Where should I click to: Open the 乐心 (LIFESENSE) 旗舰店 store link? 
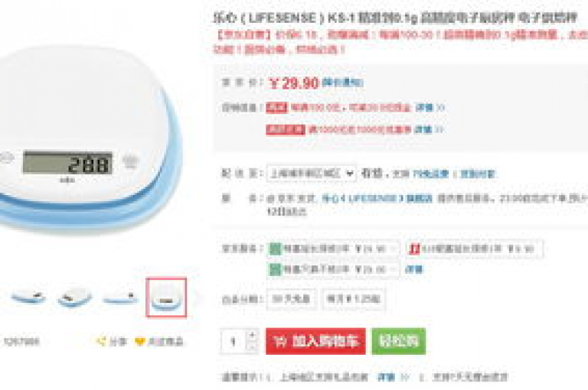tap(377, 198)
